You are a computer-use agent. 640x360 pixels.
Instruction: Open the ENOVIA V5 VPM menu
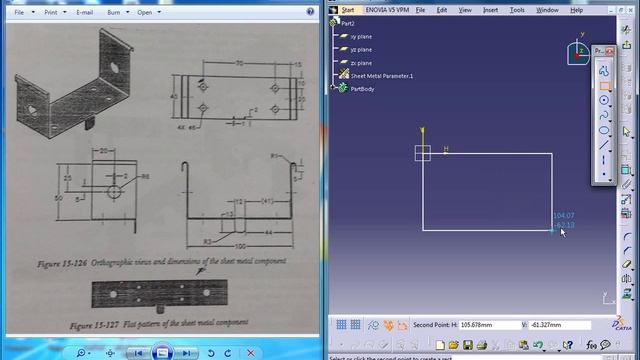[387, 10]
